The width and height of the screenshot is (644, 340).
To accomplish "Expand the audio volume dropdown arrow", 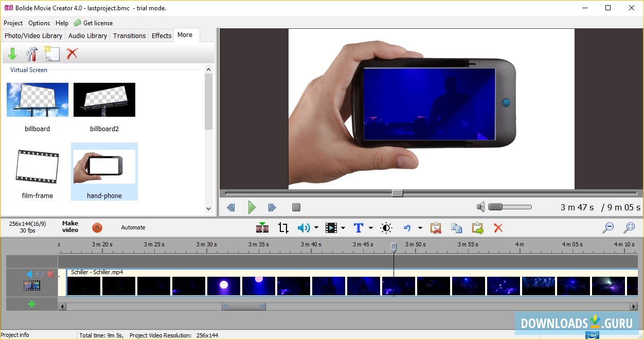I will pos(316,228).
